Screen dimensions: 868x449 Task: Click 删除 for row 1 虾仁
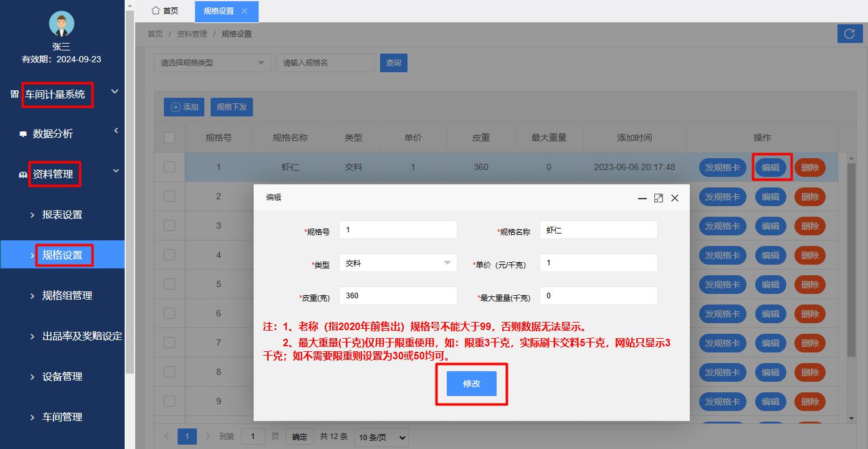(810, 168)
